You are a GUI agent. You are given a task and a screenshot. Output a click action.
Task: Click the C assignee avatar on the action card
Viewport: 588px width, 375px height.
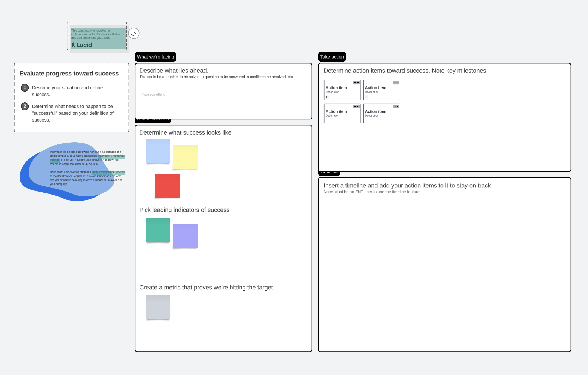point(327,97)
